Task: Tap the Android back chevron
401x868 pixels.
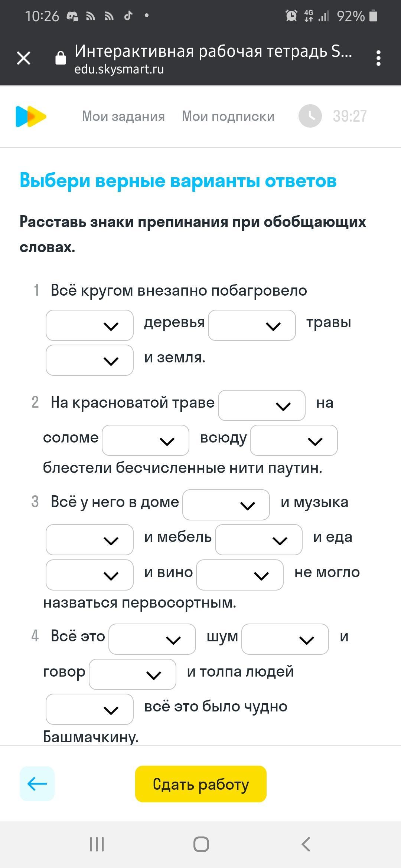Action: [306, 844]
